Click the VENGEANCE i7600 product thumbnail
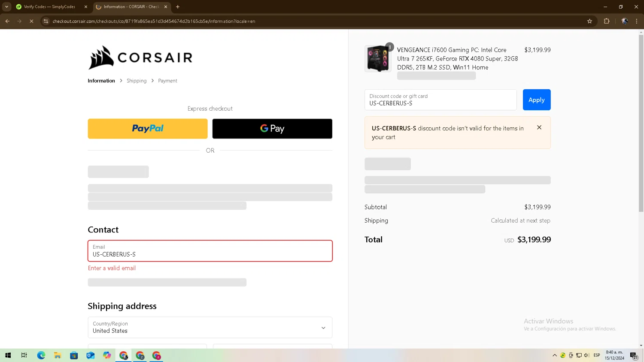 pyautogui.click(x=378, y=59)
